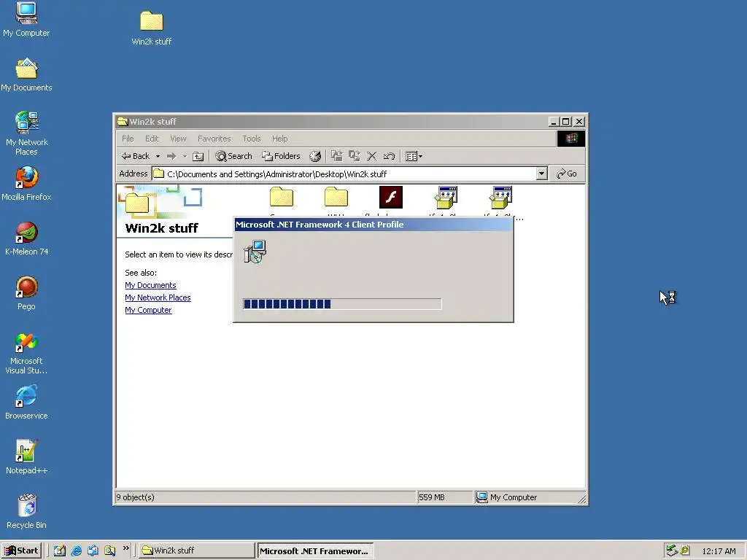Screen dimensions: 747x560
Task: Click the .NET installer progress bar
Action: click(x=342, y=304)
